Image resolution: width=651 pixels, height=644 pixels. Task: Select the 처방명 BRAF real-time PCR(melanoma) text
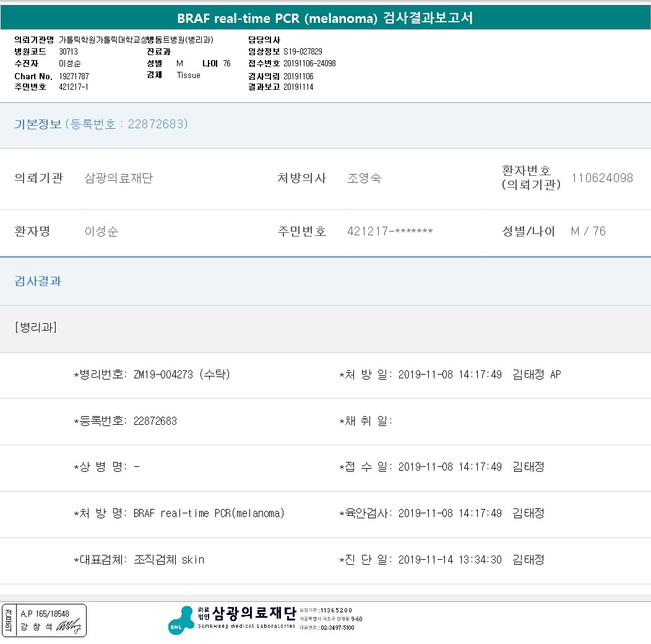tap(209, 513)
